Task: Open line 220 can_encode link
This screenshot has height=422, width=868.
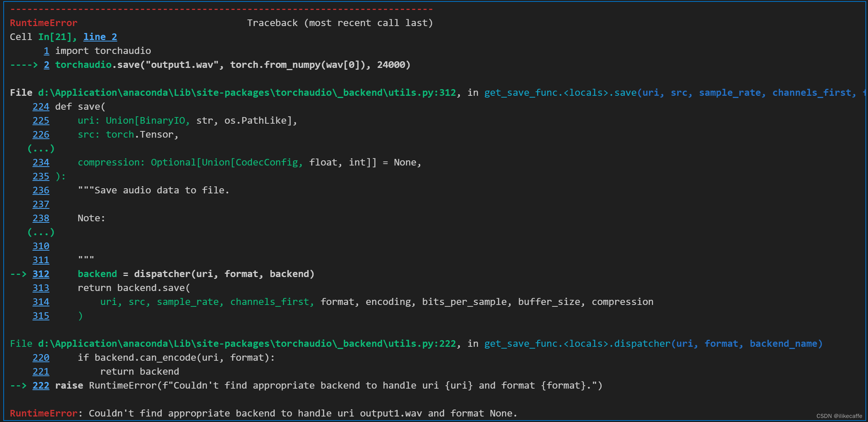Action: [41, 358]
